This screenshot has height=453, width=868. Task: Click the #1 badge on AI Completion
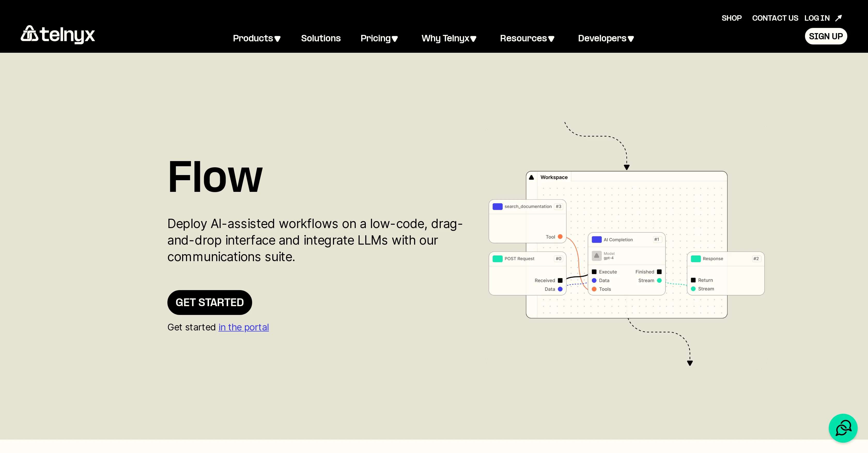tap(656, 239)
